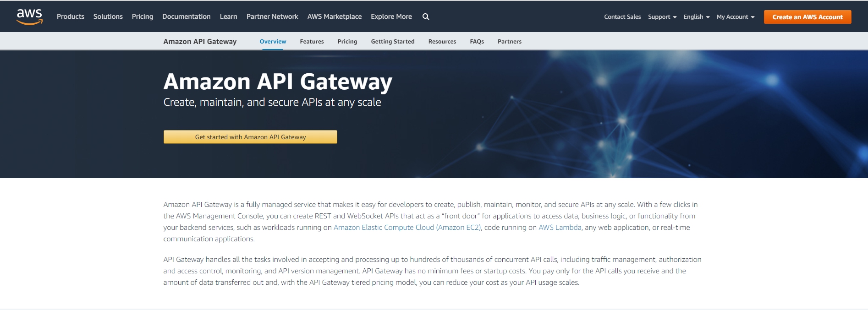
Task: Open the Solutions menu
Action: (x=108, y=16)
